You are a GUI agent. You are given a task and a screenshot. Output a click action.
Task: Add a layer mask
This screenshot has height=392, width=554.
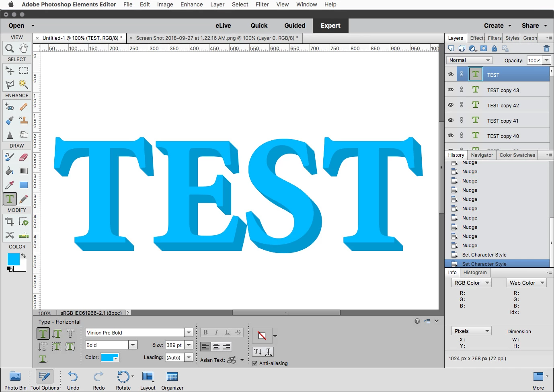coord(484,49)
